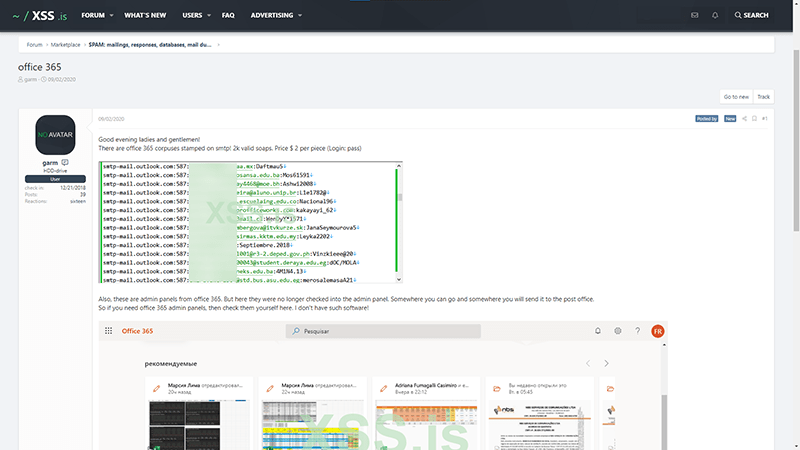Click the Pesquisar search field
The image size is (800, 450).
383,331
